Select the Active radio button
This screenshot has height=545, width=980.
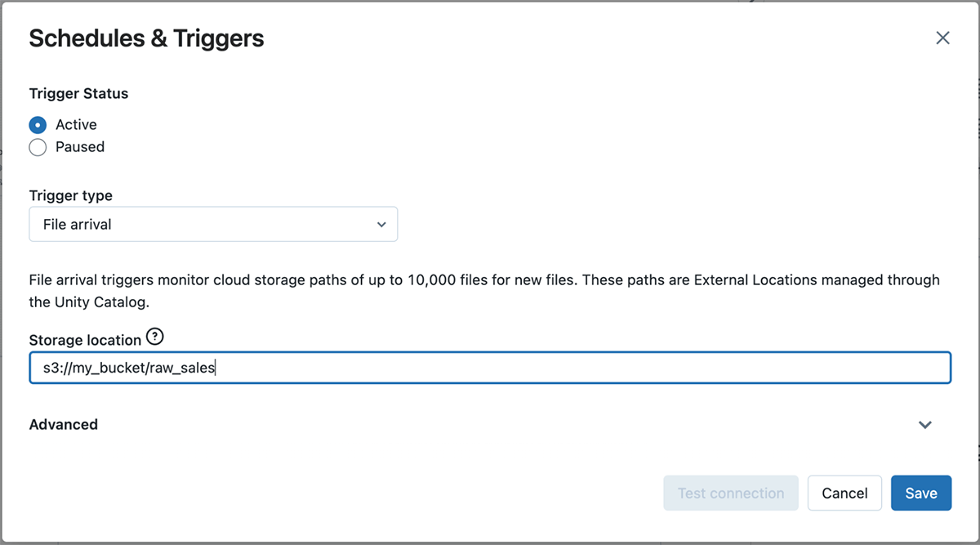click(38, 125)
